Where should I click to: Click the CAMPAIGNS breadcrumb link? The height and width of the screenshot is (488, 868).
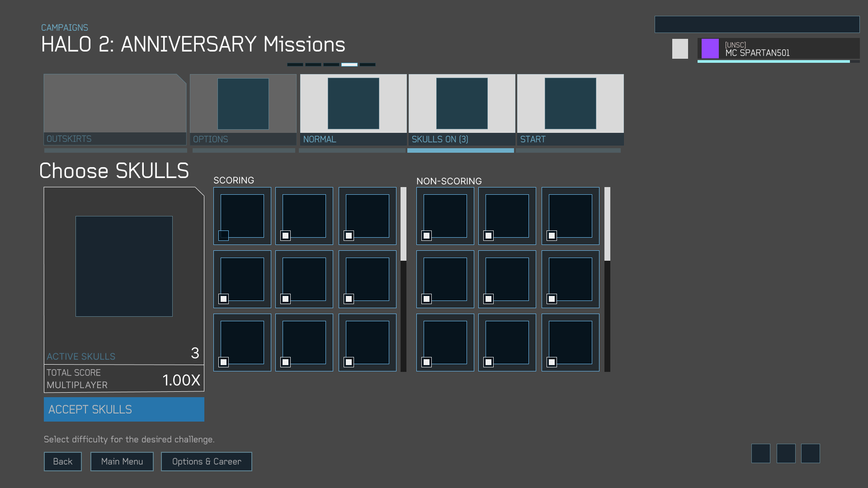click(x=65, y=28)
